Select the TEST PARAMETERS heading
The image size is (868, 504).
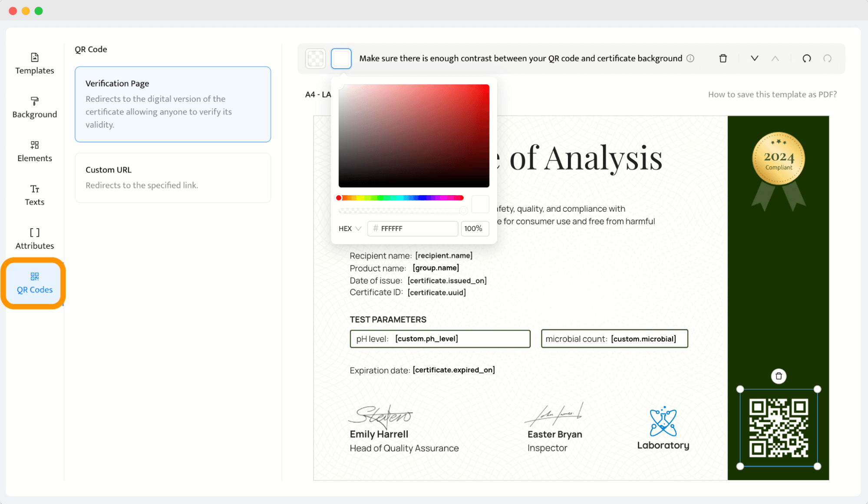(388, 319)
